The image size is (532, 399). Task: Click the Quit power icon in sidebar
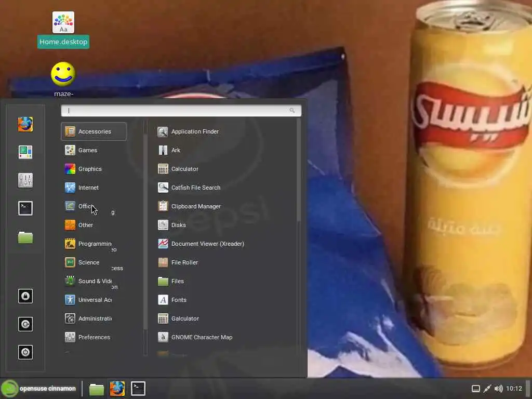(25, 352)
